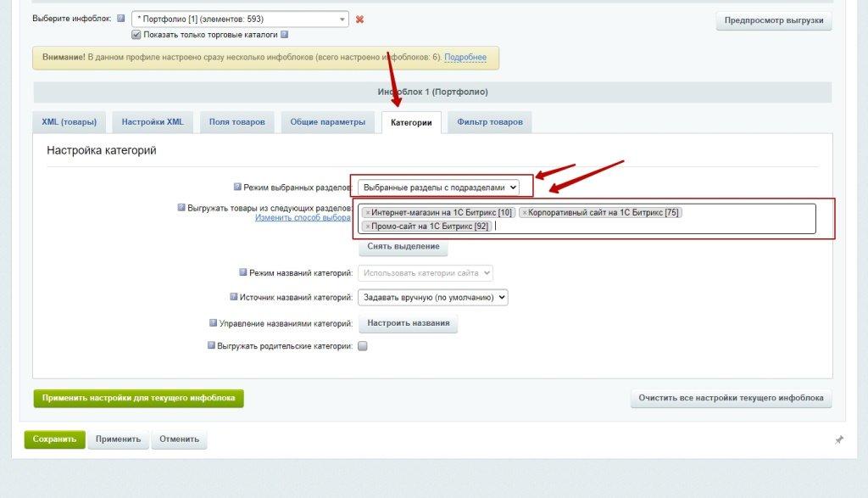Click help icon next to 'Выберите инфоблок'
Image resolution: width=868 pixels, height=498 pixels.
coord(120,19)
